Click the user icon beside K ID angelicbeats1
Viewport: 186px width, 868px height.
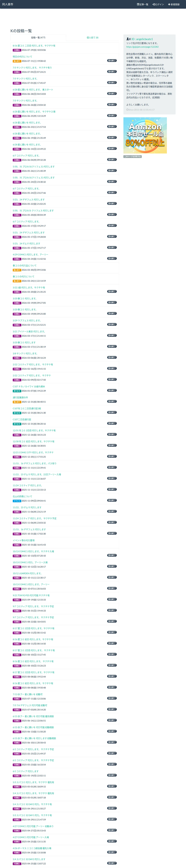pos(128,39)
